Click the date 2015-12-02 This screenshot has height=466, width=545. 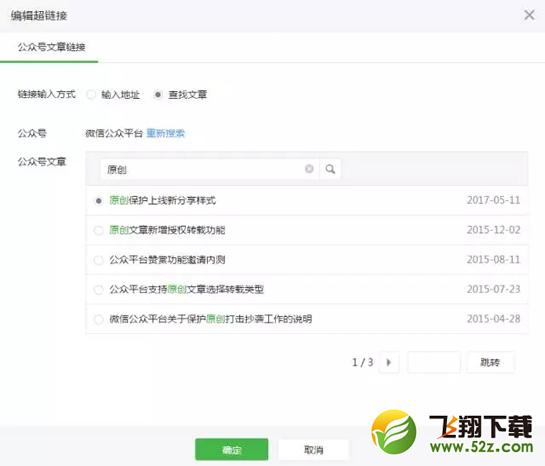tap(494, 230)
